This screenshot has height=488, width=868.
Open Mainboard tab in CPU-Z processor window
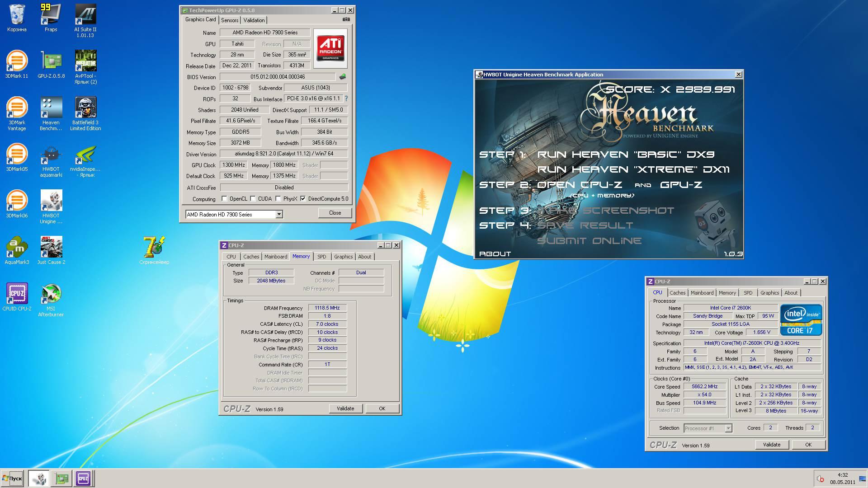[702, 293]
